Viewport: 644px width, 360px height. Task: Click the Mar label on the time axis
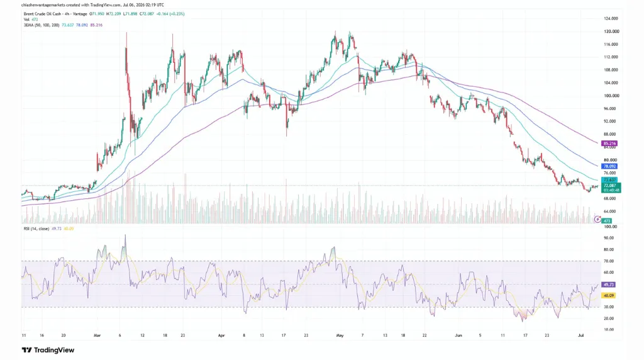pyautogui.click(x=97, y=335)
